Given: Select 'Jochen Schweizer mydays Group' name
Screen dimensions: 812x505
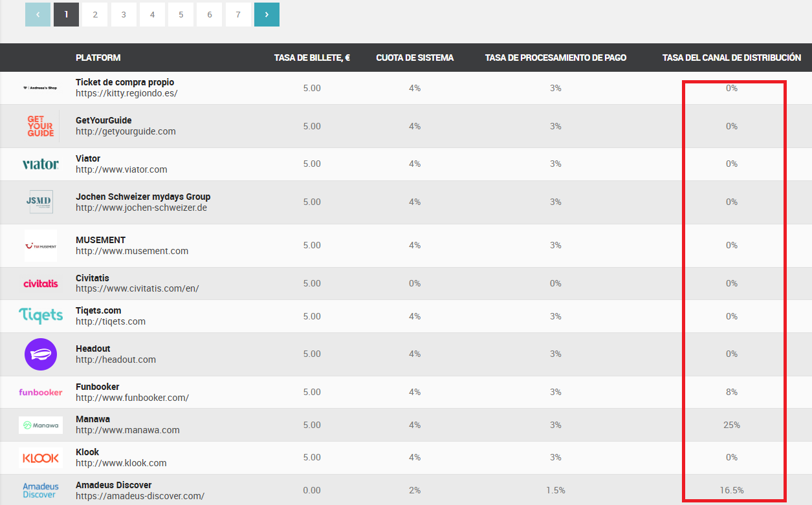Looking at the screenshot, I should click(x=143, y=197).
